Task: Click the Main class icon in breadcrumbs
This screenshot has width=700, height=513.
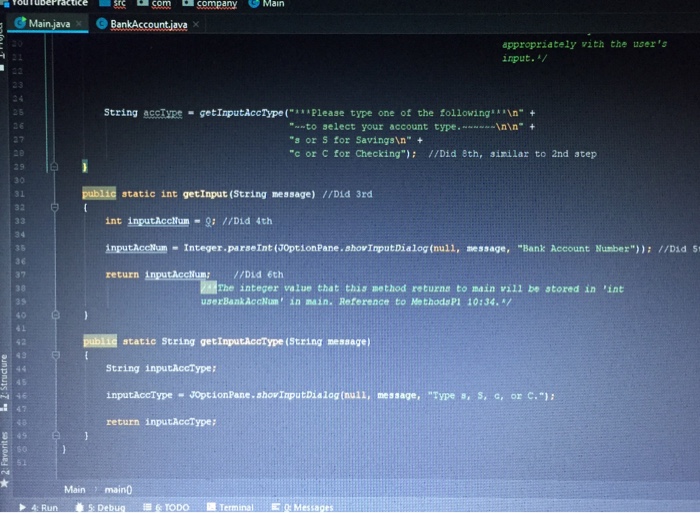Action: tap(254, 4)
